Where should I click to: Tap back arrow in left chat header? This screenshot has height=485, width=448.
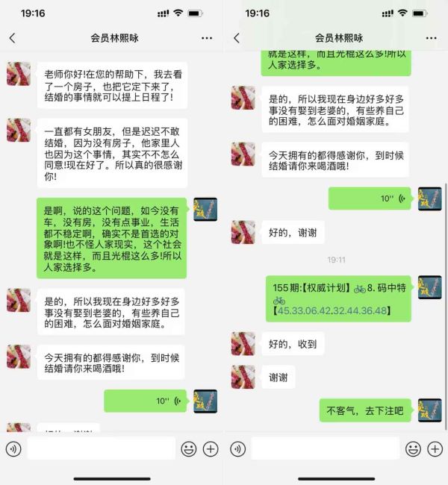coord(13,38)
